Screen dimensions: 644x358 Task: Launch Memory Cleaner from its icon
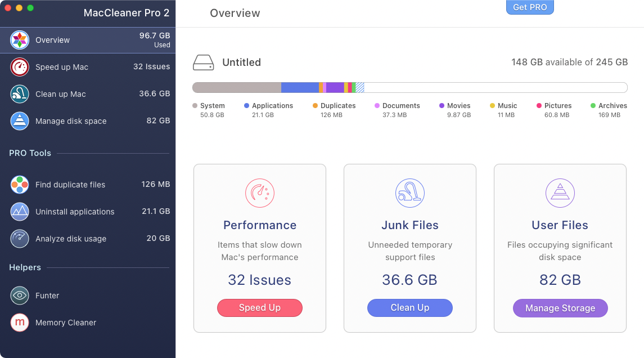click(x=20, y=323)
